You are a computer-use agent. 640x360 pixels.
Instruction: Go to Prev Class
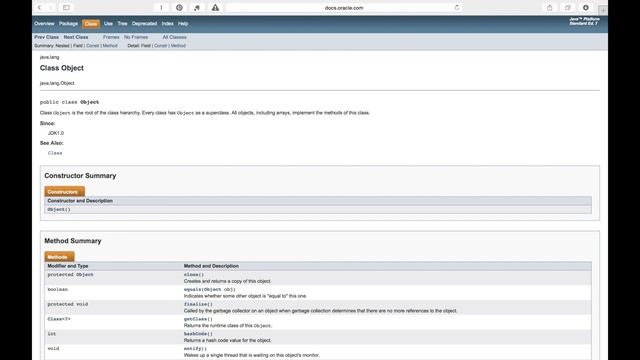tap(47, 37)
